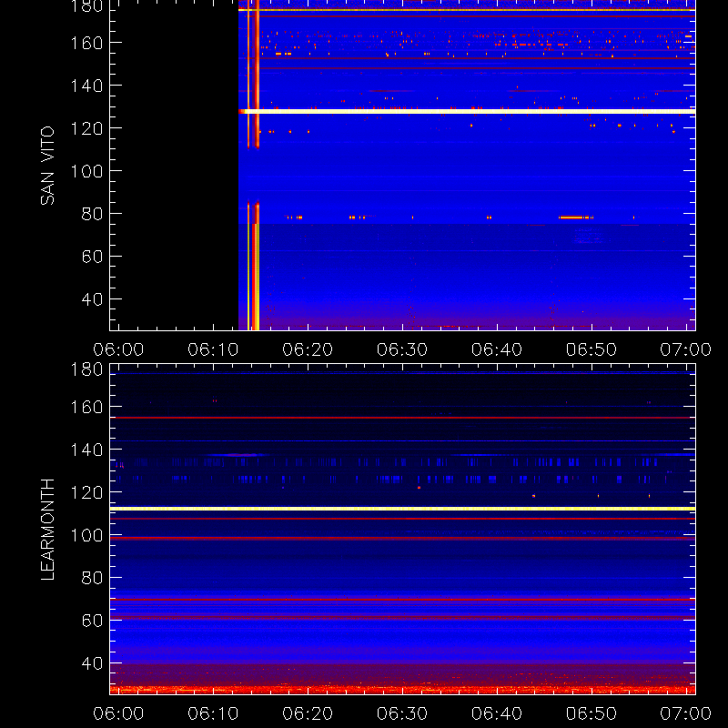Viewport: 728px width, 728px height.
Task: Select the 140 label on Learmonth axis
Action: tap(86, 450)
